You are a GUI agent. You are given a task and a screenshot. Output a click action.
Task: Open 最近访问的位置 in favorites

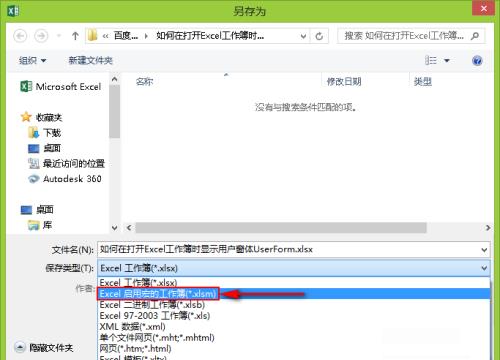click(x=66, y=163)
